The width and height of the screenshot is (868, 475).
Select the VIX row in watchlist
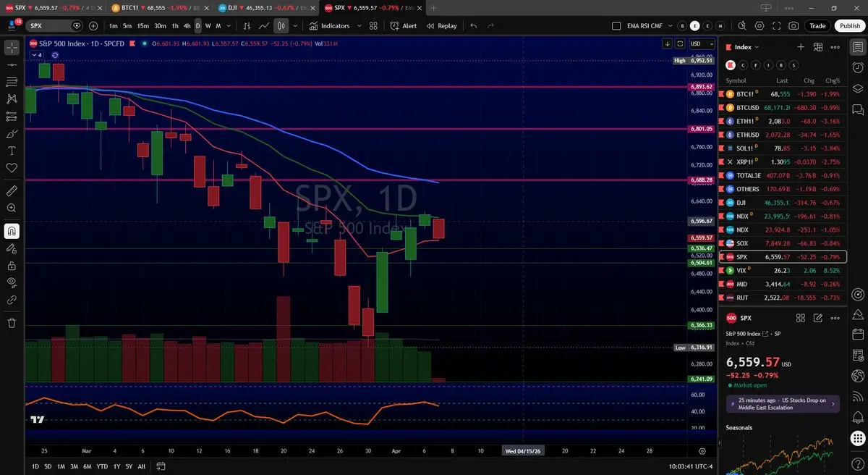(x=783, y=270)
